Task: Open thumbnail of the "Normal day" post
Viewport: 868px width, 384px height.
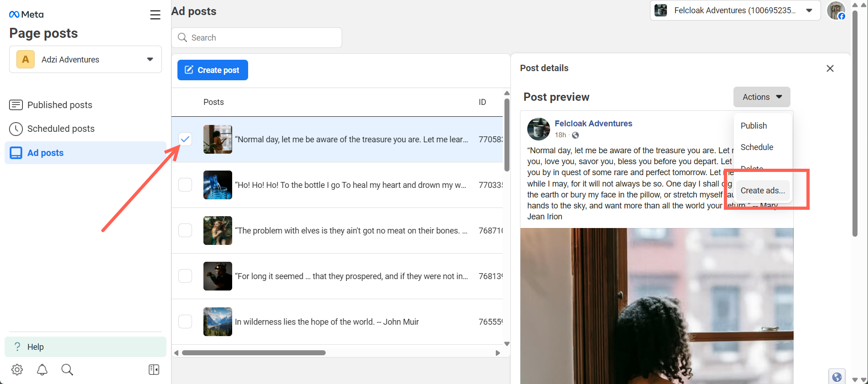Action: click(x=218, y=139)
